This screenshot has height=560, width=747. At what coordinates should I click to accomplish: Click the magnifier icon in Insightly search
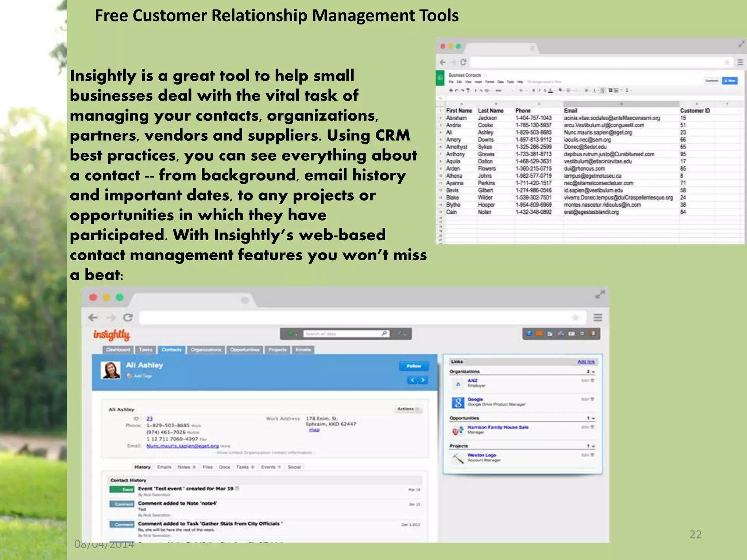(x=384, y=333)
